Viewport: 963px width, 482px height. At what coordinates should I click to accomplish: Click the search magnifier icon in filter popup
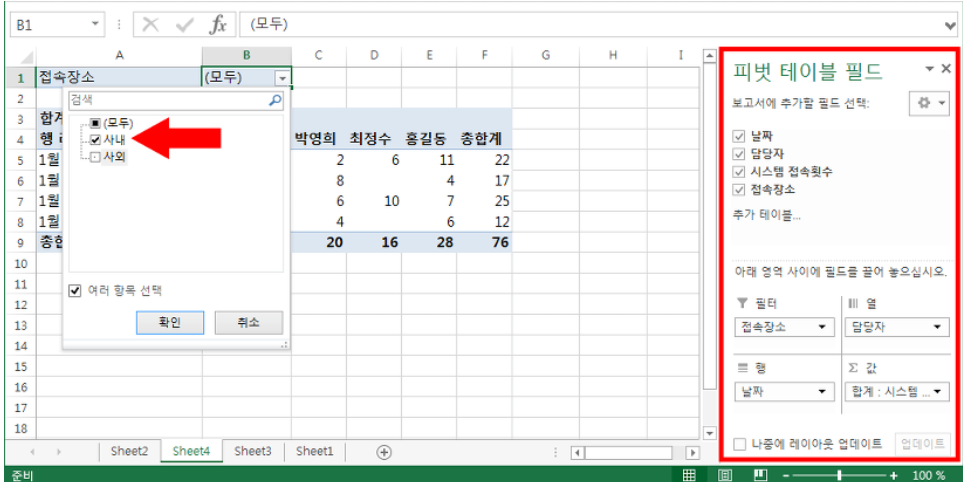(x=275, y=100)
